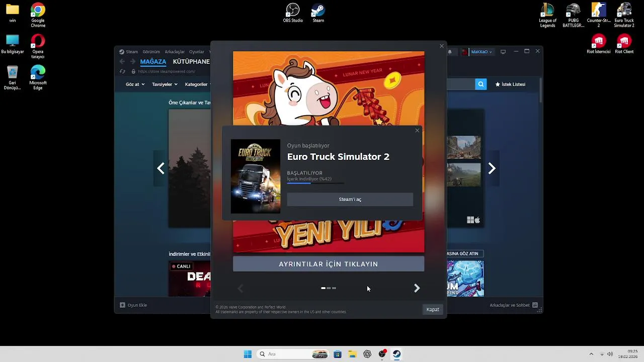Click the CANLI live stream thumbnail
Screen dimensions: 644x362
click(190, 279)
